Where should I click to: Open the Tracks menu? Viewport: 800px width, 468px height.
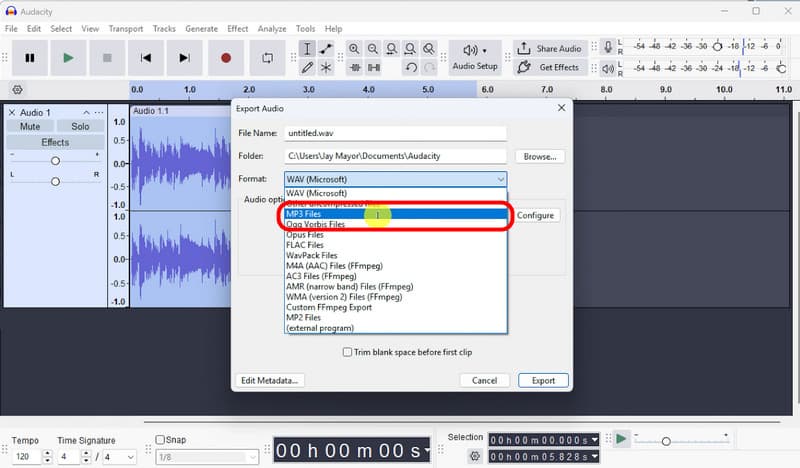pyautogui.click(x=164, y=29)
